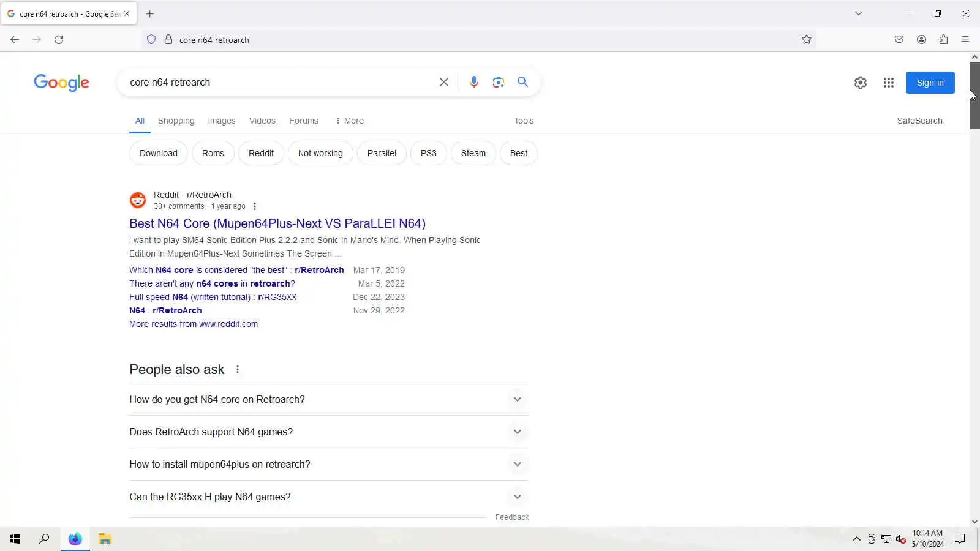The width and height of the screenshot is (980, 551).
Task: Click the Reddit favicon on the result
Action: (x=138, y=200)
